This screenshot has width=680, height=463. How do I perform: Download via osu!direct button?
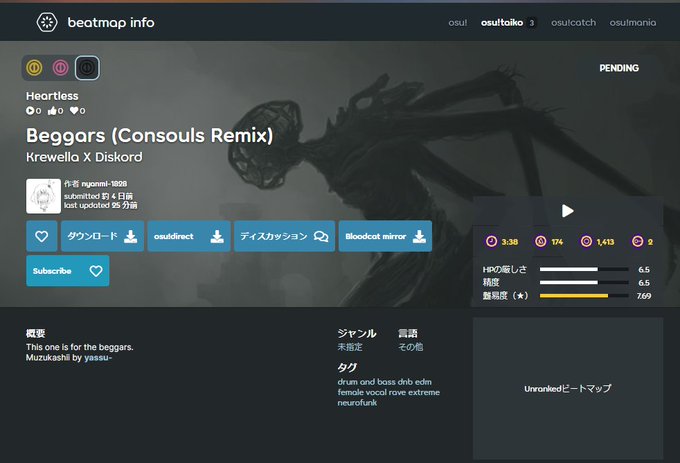tap(189, 236)
